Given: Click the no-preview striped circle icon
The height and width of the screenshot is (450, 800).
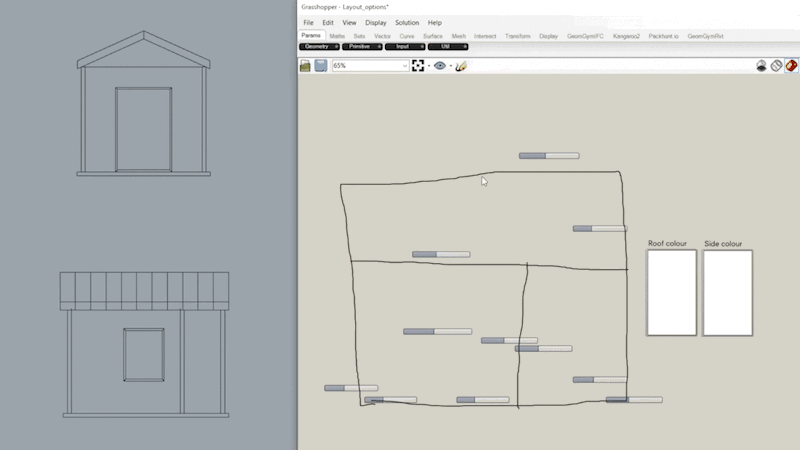Looking at the screenshot, I should pyautogui.click(x=776, y=66).
